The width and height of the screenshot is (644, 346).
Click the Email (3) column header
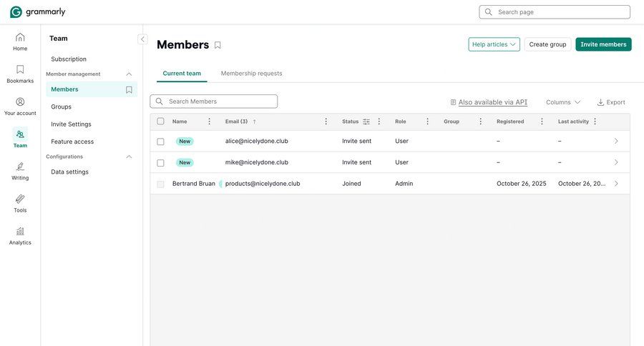[x=236, y=122]
